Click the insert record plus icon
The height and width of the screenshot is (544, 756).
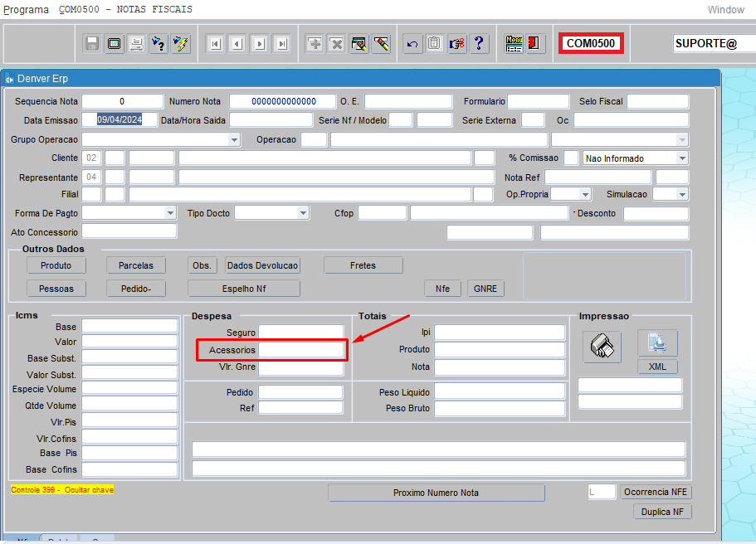point(315,44)
